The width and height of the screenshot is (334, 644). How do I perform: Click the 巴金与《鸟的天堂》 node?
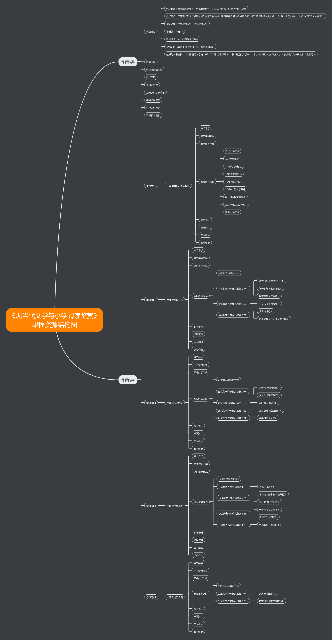click(x=269, y=388)
